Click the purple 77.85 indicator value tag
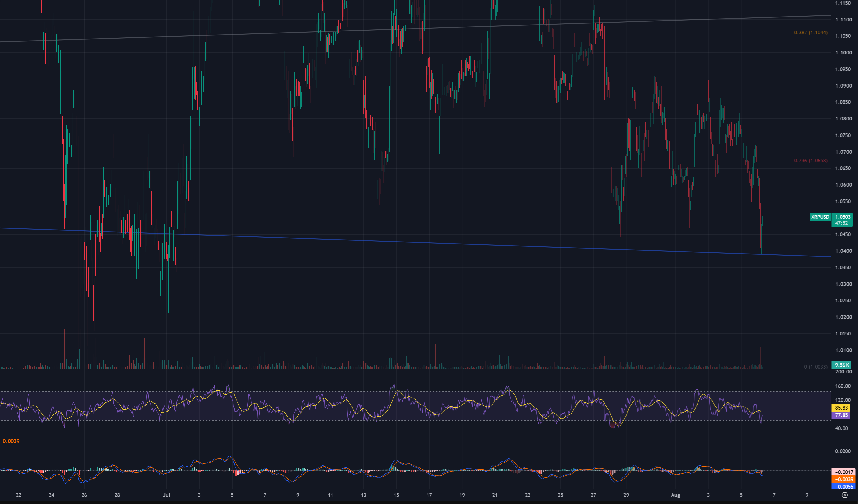 point(841,415)
